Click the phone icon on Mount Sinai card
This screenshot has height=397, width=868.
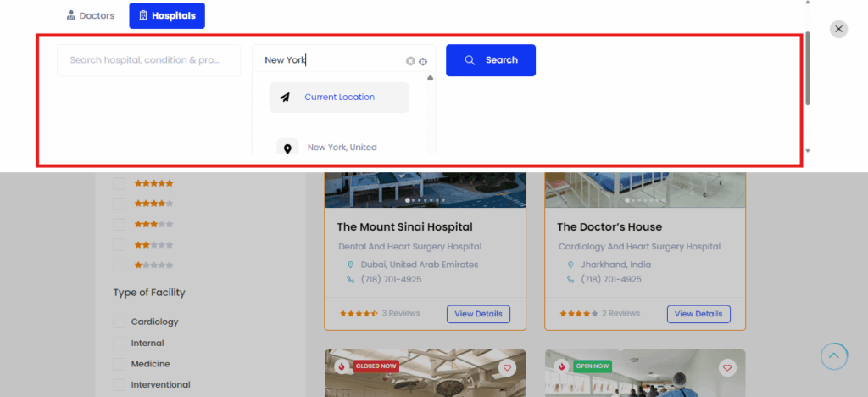350,280
